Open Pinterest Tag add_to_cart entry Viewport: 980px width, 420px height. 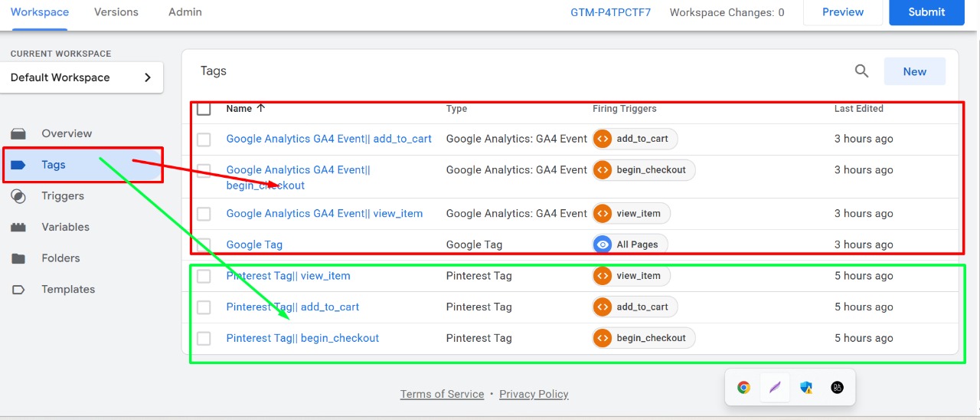click(x=293, y=307)
